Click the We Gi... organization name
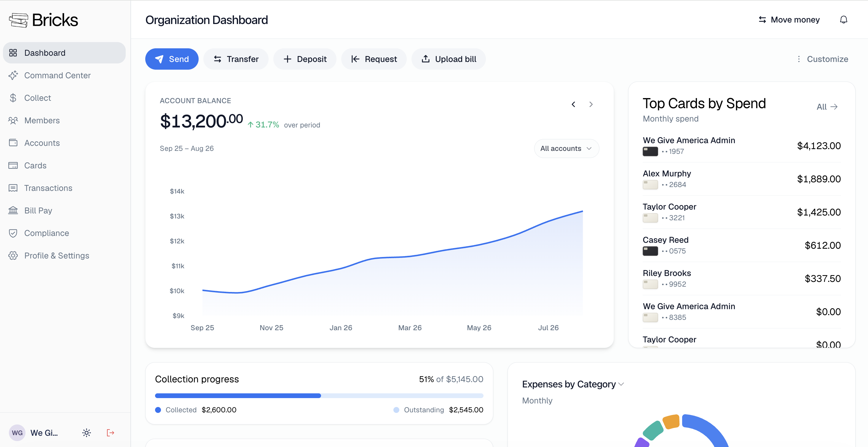The height and width of the screenshot is (447, 868). coord(44,433)
